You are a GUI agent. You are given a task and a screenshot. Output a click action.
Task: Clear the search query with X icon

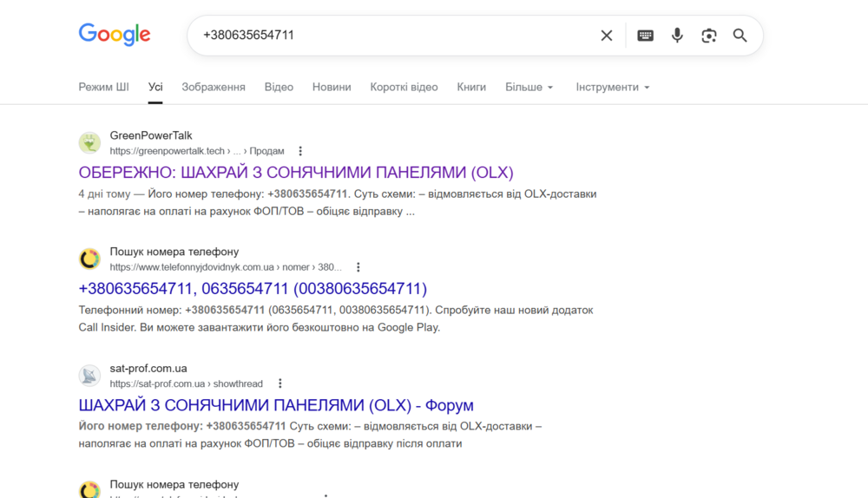pos(606,36)
